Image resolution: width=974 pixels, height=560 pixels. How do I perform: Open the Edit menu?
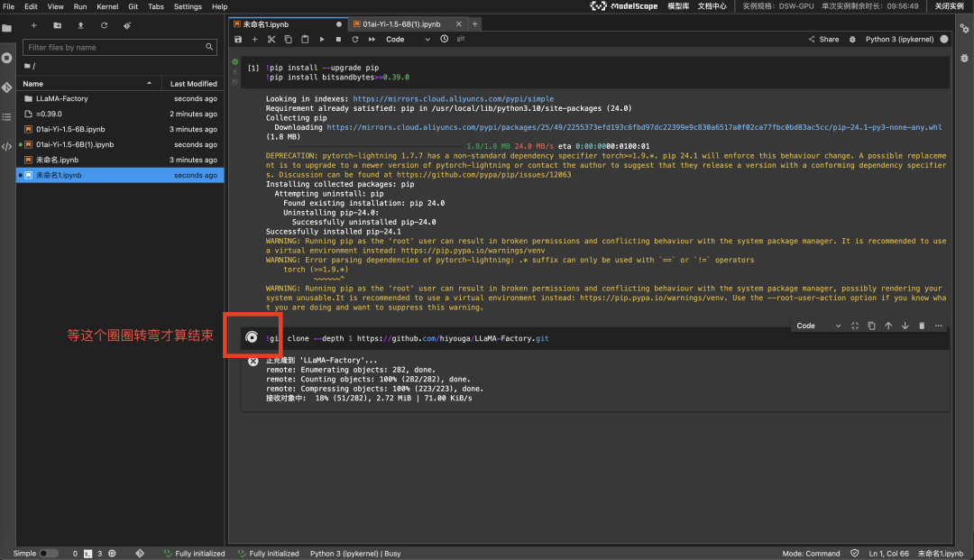pyautogui.click(x=31, y=6)
